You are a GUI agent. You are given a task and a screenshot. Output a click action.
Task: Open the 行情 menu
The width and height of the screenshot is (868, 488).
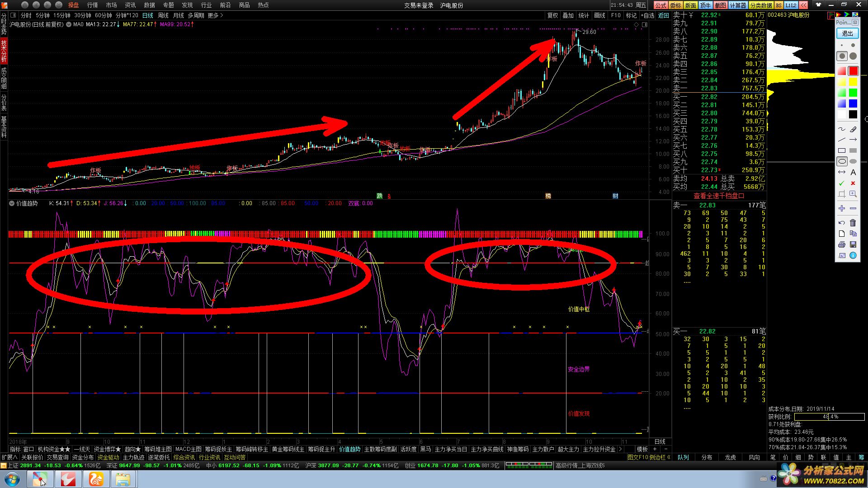92,5
